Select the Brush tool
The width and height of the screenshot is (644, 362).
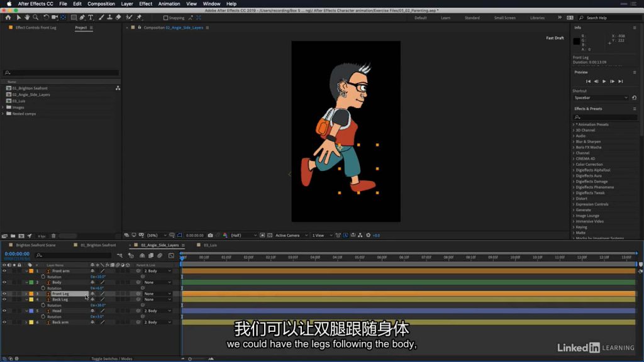click(x=101, y=18)
